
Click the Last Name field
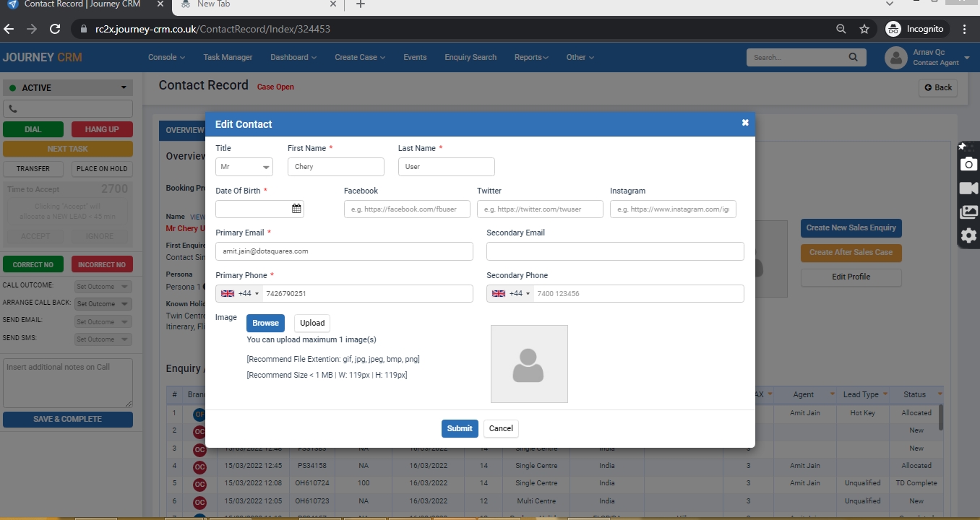447,167
